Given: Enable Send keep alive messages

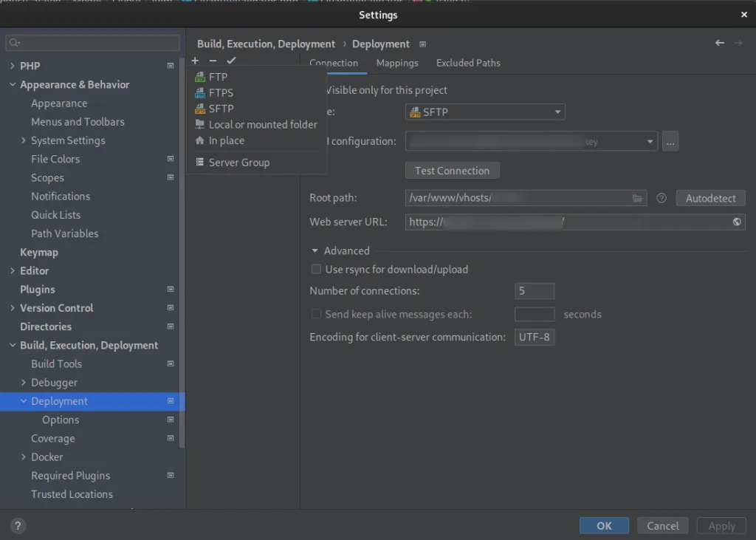Looking at the screenshot, I should coord(315,314).
